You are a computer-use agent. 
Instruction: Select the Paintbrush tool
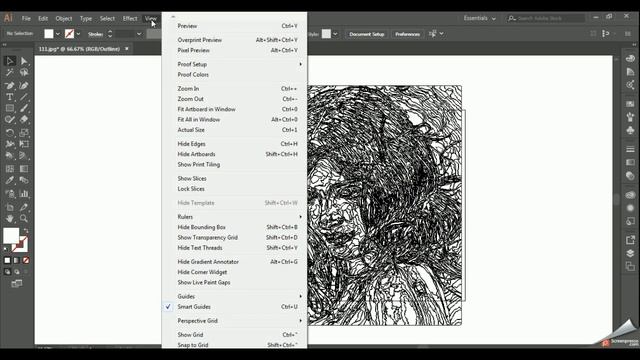24,108
